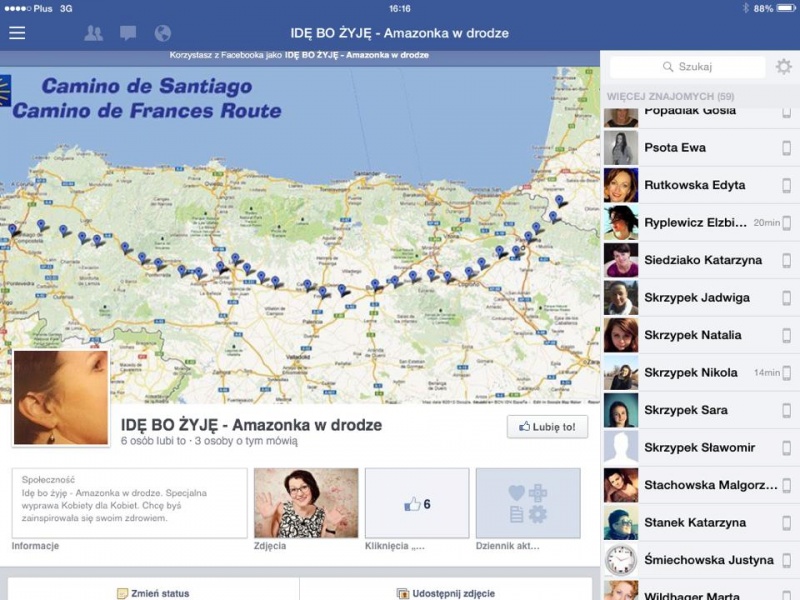
Task: Open the Społeczność info box
Action: pos(130,503)
